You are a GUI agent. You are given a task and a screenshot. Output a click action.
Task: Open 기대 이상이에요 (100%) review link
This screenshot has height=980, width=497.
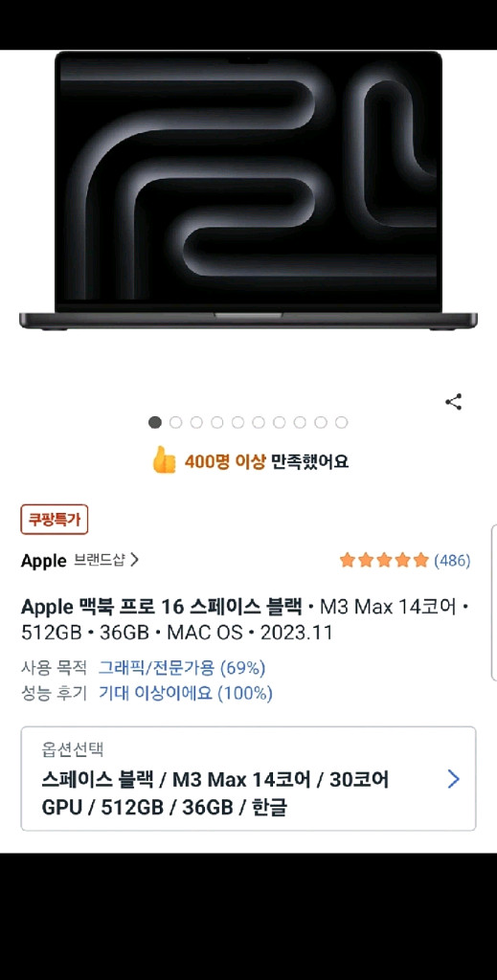pos(186,693)
